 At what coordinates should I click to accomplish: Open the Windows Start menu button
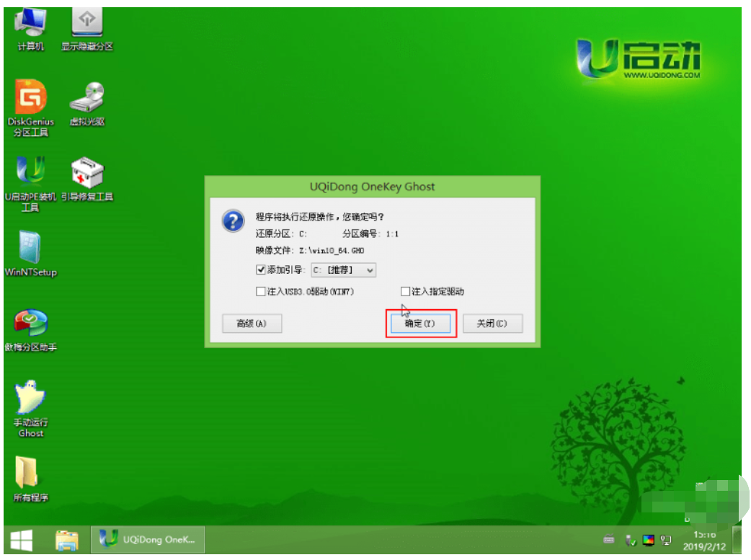(x=23, y=540)
